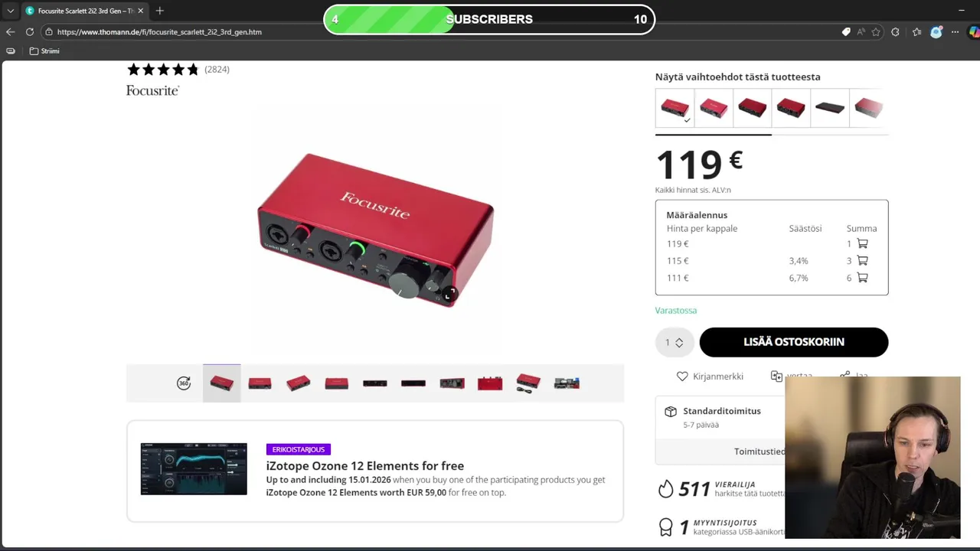
Task: Open the quantity stepper selector
Action: click(x=675, y=342)
